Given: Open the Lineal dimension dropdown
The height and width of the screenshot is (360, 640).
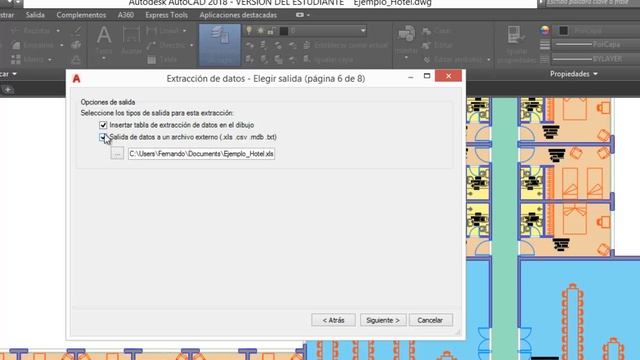Looking at the screenshot, I should [x=184, y=31].
